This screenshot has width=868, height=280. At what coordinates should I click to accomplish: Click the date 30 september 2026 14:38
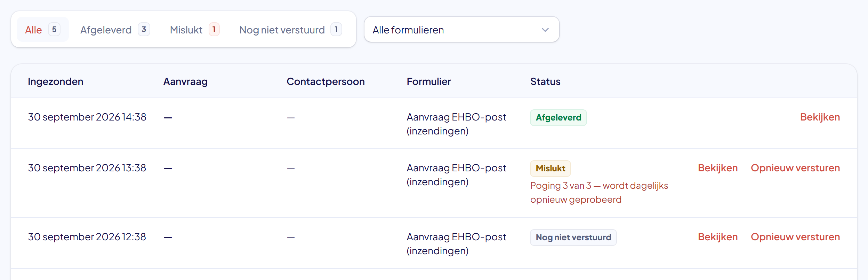pos(87,117)
